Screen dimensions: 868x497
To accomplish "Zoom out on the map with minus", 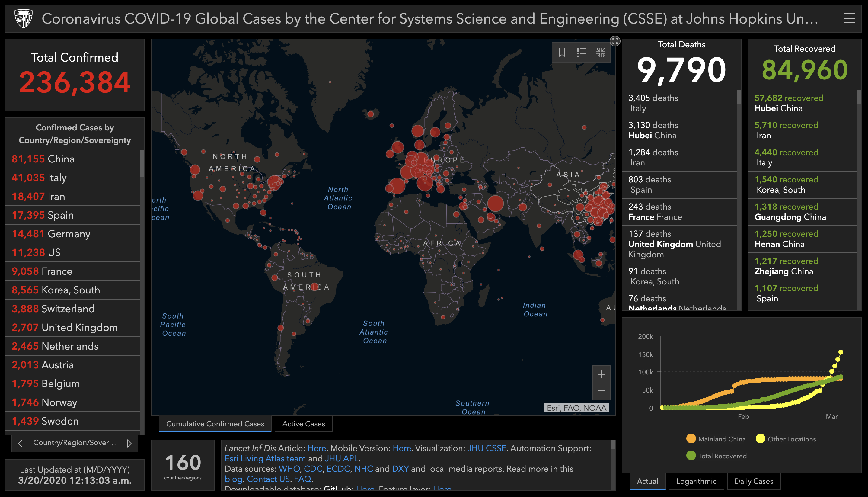I will point(601,391).
